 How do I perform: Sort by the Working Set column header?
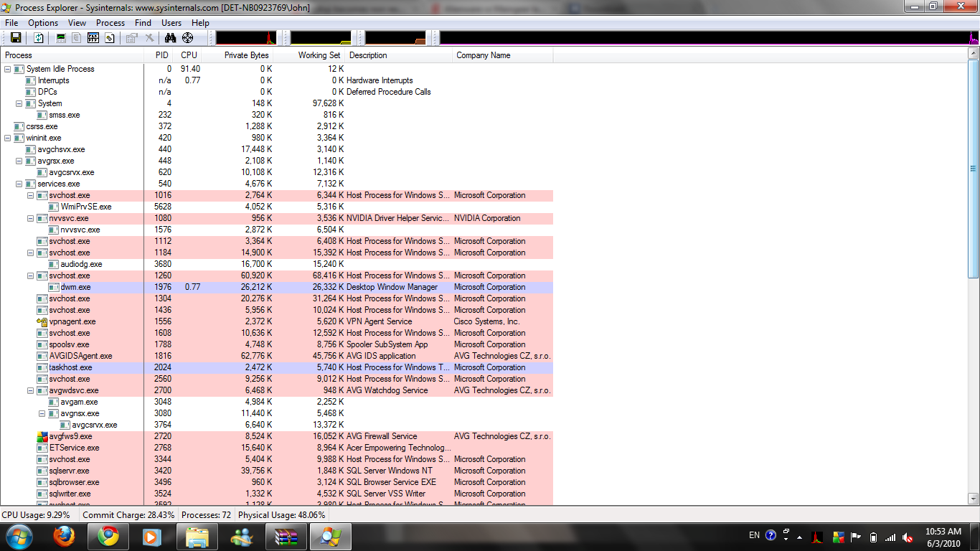[309, 55]
